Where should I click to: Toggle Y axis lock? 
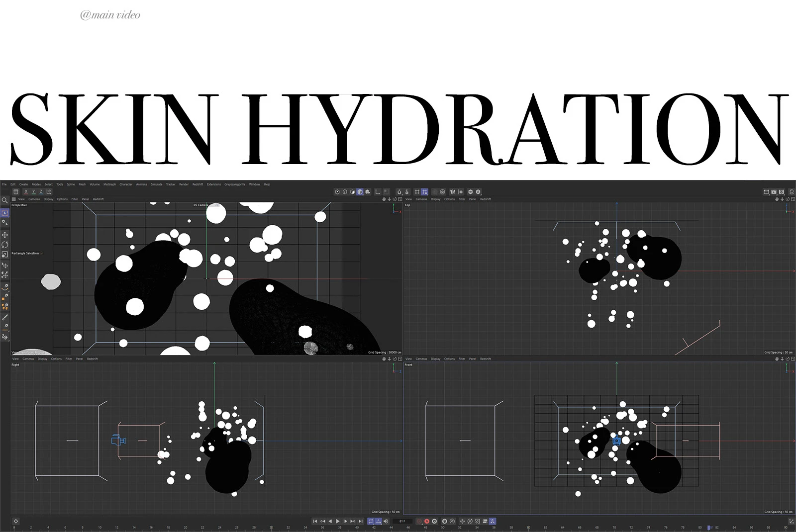tap(33, 192)
